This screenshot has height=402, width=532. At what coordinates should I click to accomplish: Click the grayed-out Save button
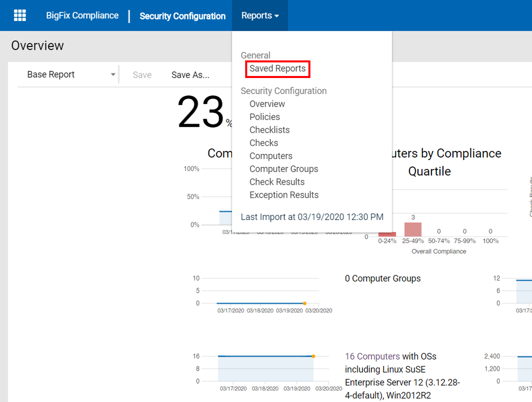(x=142, y=75)
